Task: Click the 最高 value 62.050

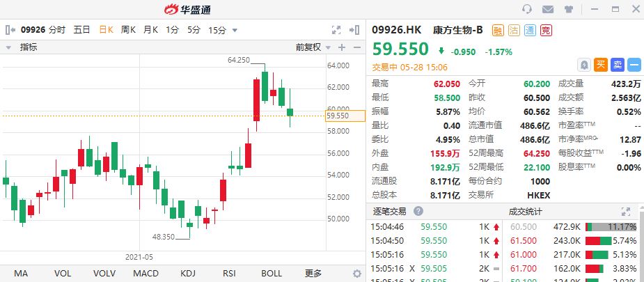Action: (x=446, y=84)
